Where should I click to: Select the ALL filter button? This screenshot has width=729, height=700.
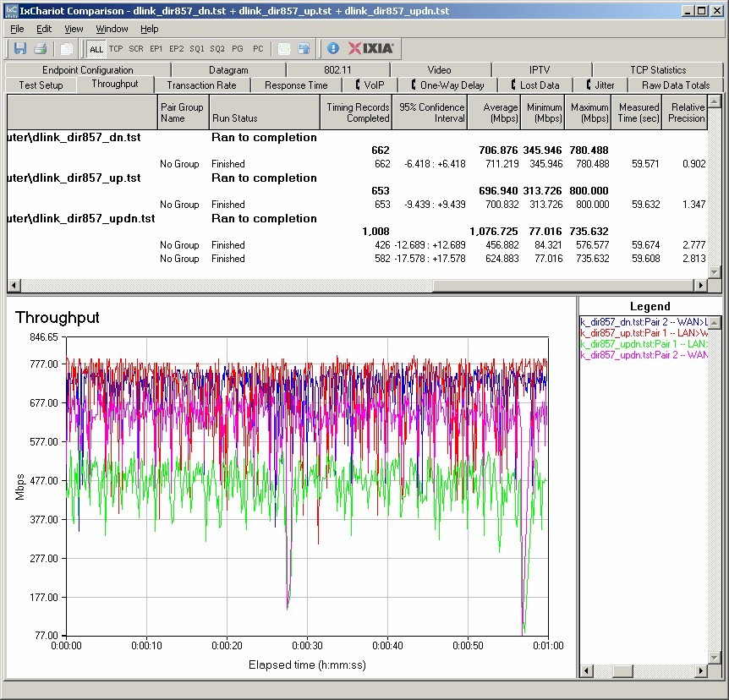(96, 49)
